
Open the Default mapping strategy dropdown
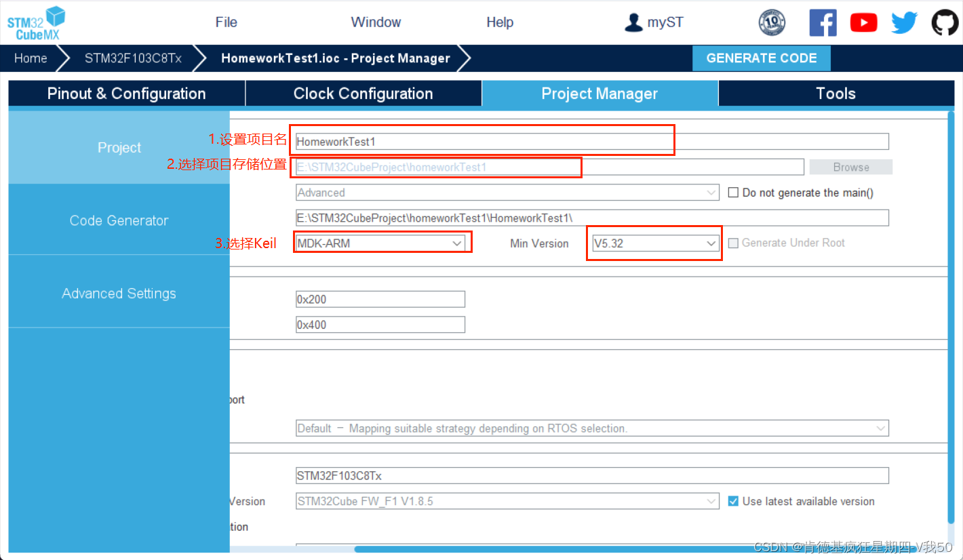tap(592, 428)
